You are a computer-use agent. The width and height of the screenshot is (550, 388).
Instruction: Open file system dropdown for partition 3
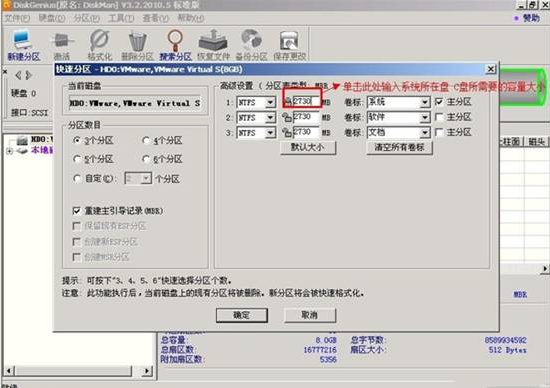[x=270, y=133]
